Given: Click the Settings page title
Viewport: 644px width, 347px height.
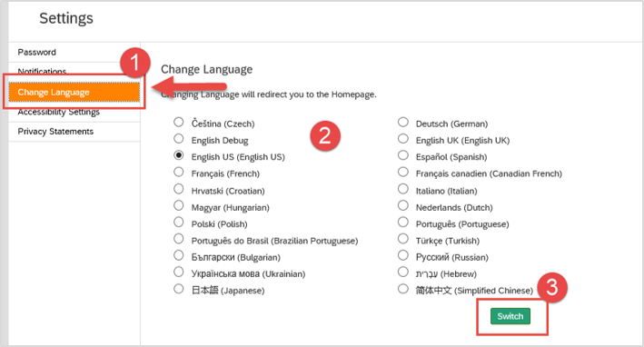Looking at the screenshot, I should 66,18.
